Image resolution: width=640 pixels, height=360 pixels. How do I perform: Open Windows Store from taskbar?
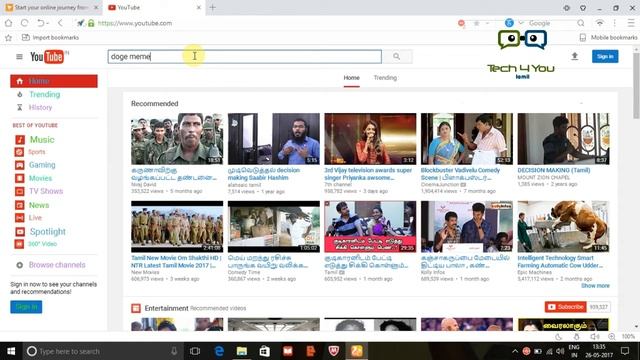click(264, 351)
